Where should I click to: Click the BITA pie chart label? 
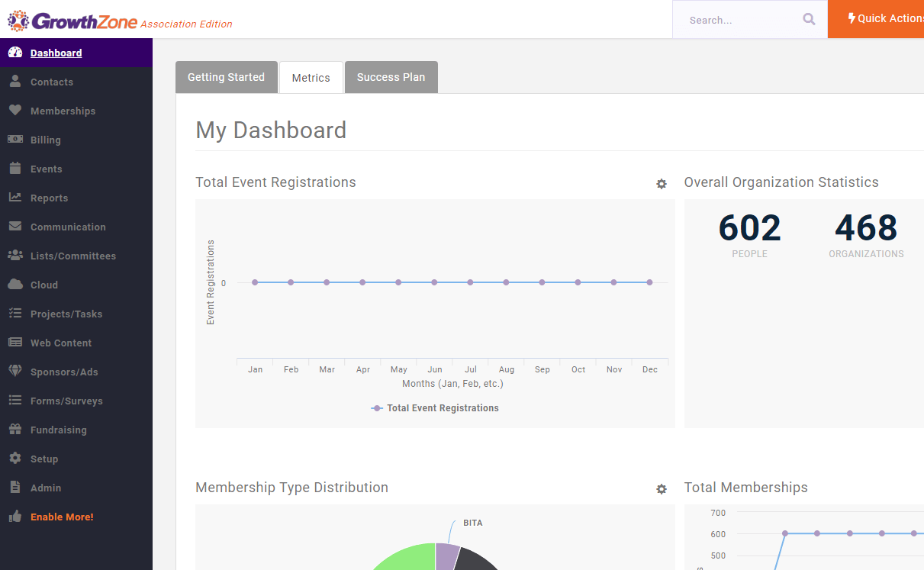click(473, 523)
